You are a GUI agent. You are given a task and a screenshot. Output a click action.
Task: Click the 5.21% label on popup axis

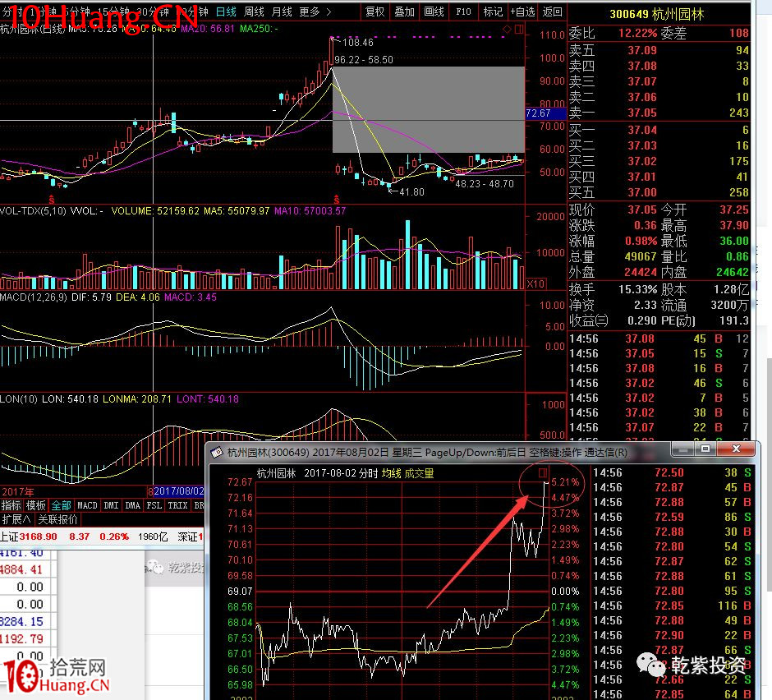pyautogui.click(x=565, y=481)
